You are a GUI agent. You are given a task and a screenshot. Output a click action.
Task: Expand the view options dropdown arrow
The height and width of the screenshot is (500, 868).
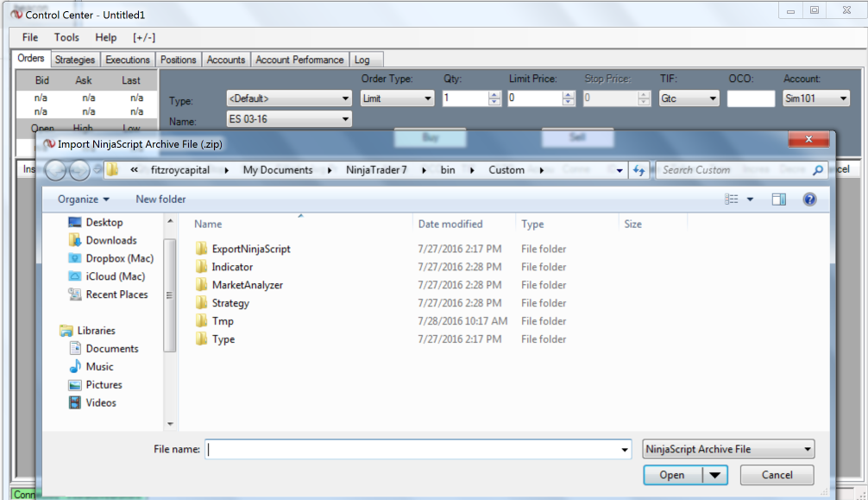coord(750,199)
